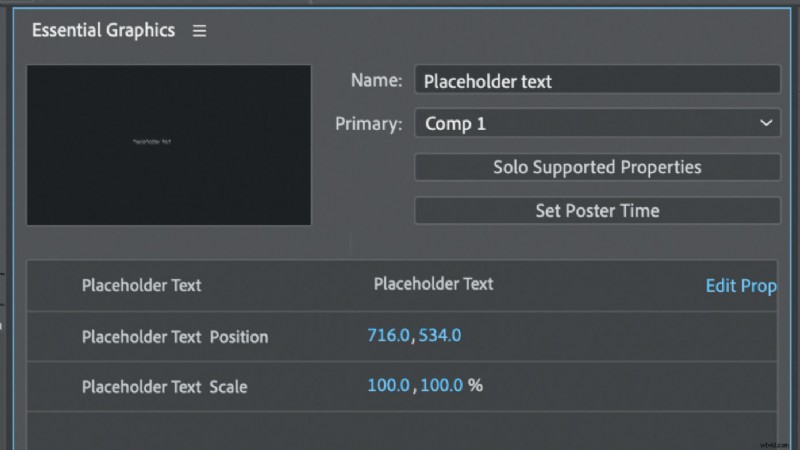This screenshot has height=450, width=800.
Task: Select the Placeholder Text Scale property row
Action: tap(164, 386)
